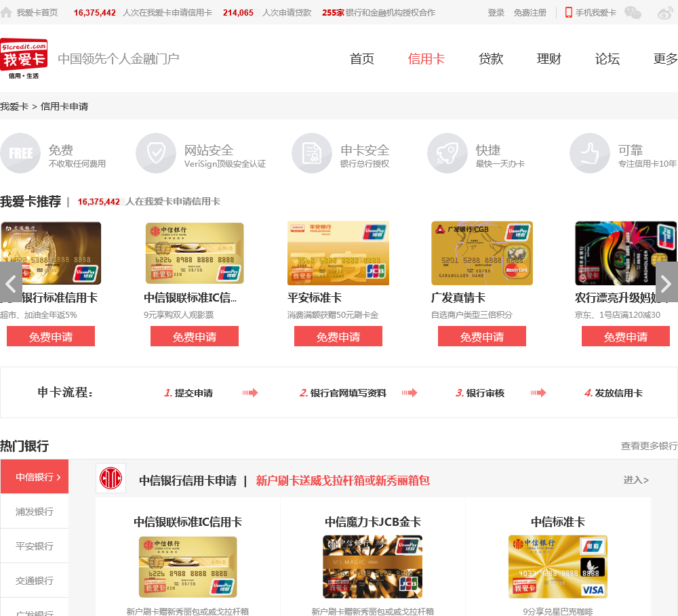Image resolution: width=678 pixels, height=616 pixels.
Task: Open 首页 in main navigation
Action: [x=362, y=59]
